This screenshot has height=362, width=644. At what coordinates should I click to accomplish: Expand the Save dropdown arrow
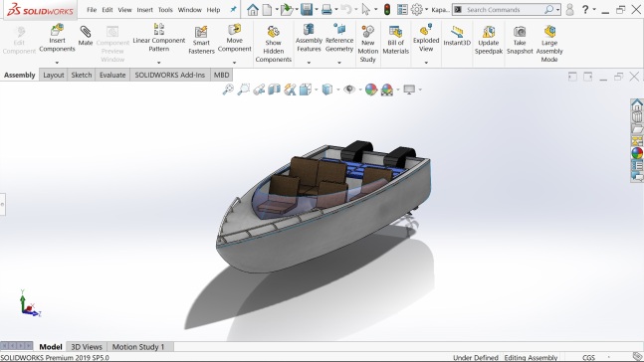coord(317,9)
